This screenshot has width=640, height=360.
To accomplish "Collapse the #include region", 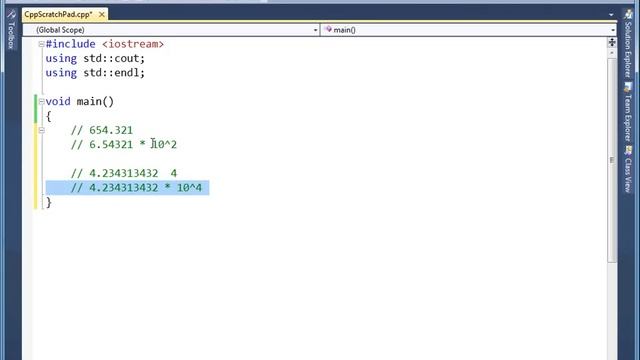I will [x=41, y=44].
